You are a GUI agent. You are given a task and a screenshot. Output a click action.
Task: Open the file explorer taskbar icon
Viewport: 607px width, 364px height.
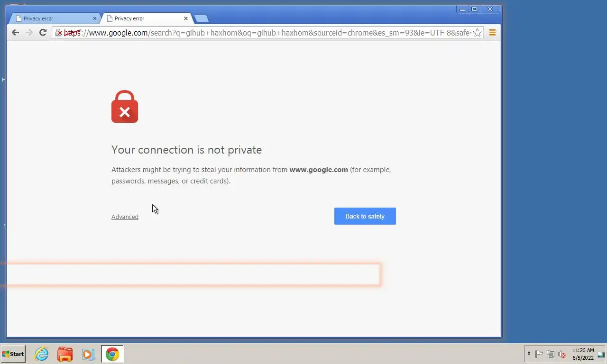click(65, 354)
